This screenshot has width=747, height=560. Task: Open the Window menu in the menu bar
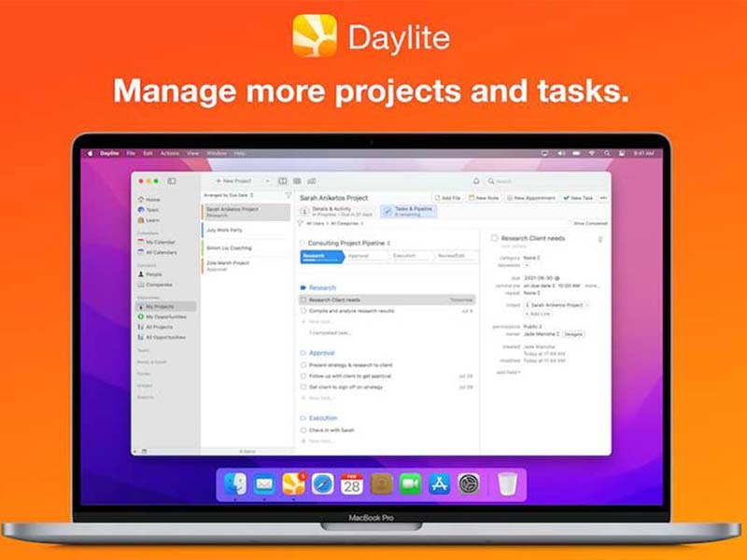tap(218, 152)
